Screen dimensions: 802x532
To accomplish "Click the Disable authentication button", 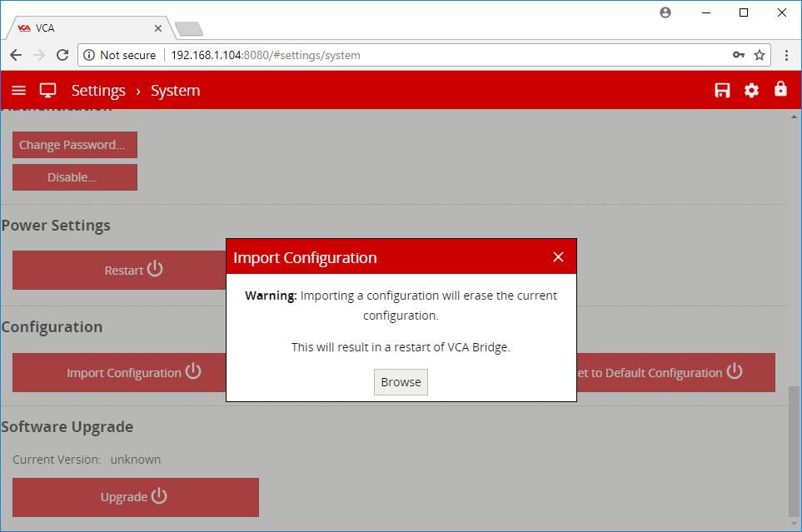I will [x=74, y=177].
